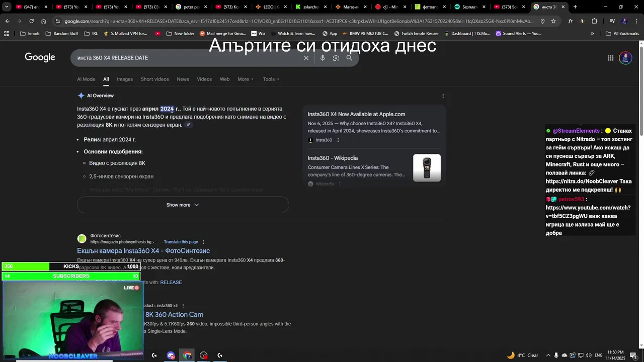The width and height of the screenshot is (644, 362).
Task: Open the bookmarks apps grid icon
Action: coord(7,33)
